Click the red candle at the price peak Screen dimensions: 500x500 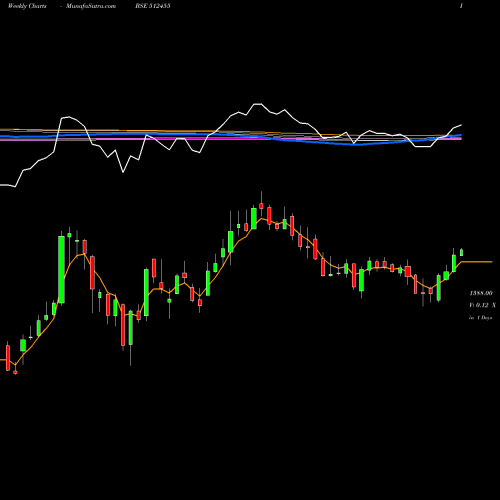point(261,205)
